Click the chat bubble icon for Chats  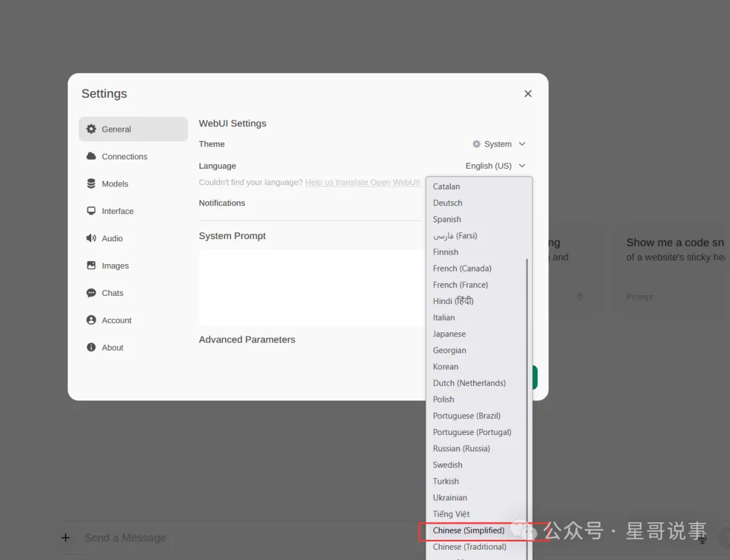[x=91, y=293]
